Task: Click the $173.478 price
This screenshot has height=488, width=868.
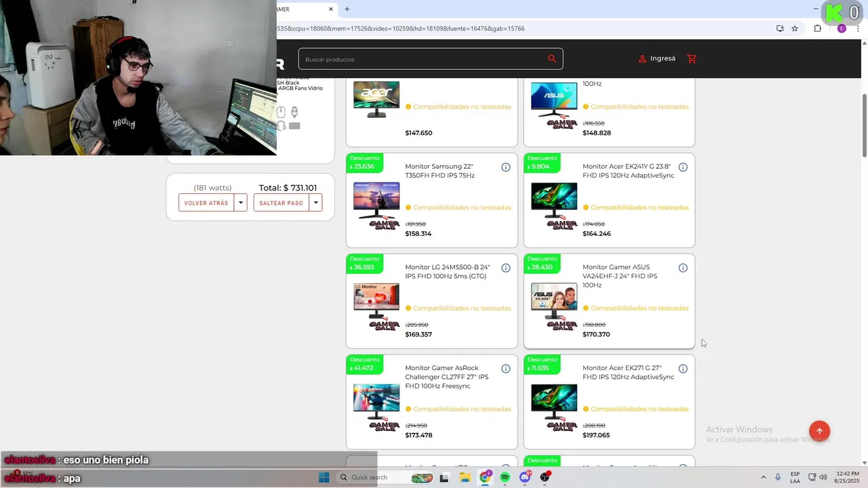Action: click(x=418, y=435)
